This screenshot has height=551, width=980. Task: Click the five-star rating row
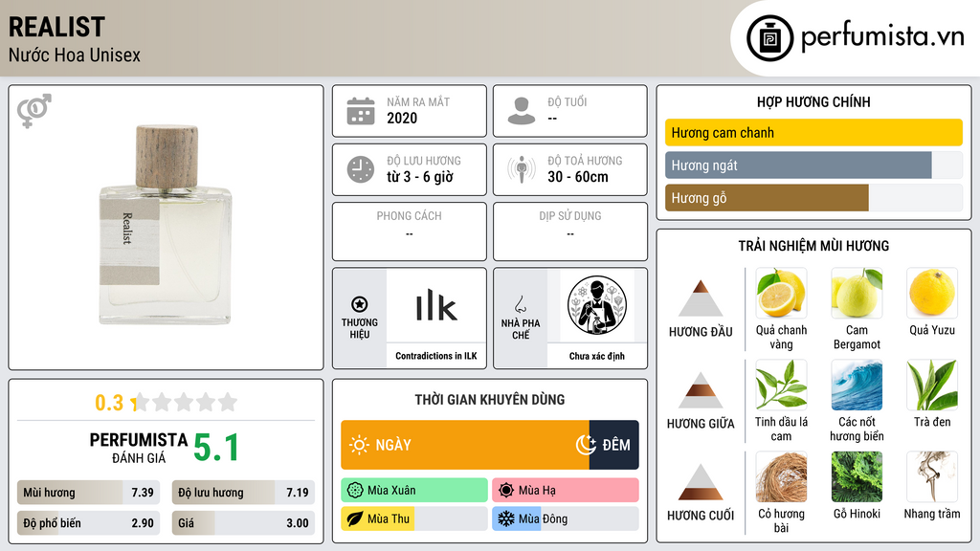tap(185, 402)
